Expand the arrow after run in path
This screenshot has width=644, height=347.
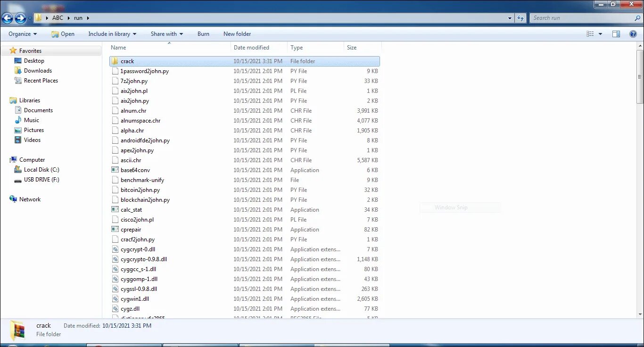[88, 18]
